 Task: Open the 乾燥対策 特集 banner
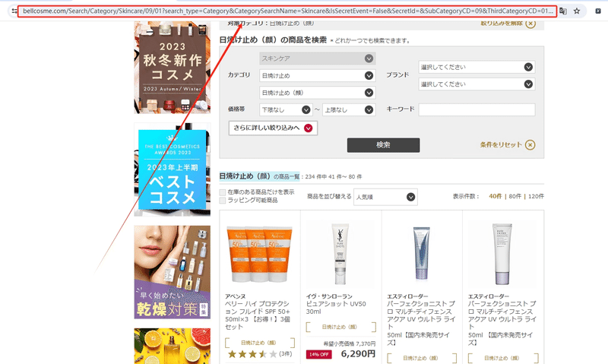(x=173, y=272)
